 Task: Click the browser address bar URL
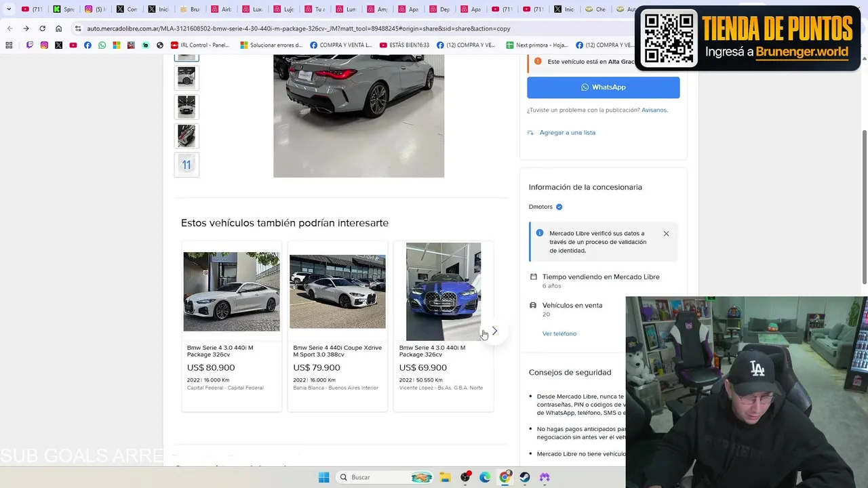[298, 28]
